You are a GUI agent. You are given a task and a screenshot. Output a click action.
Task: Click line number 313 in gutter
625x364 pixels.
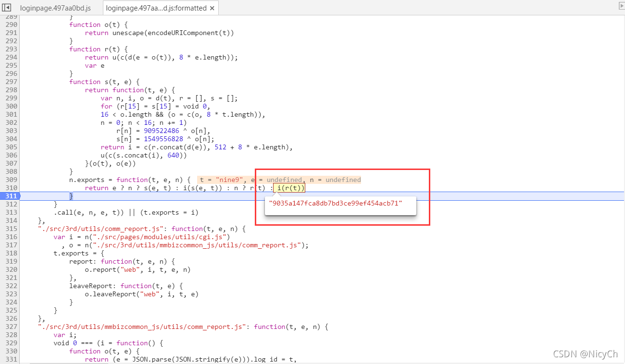point(11,212)
